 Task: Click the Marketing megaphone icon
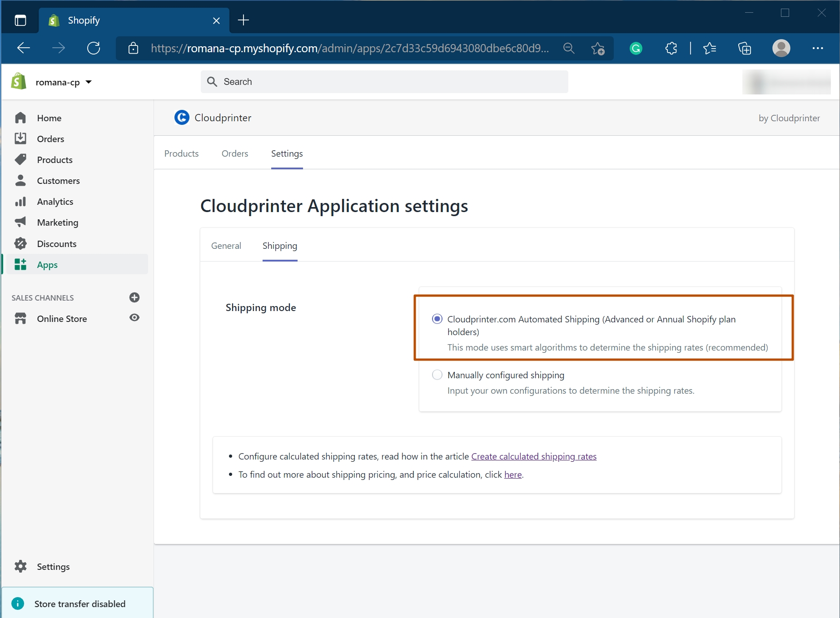(x=20, y=222)
